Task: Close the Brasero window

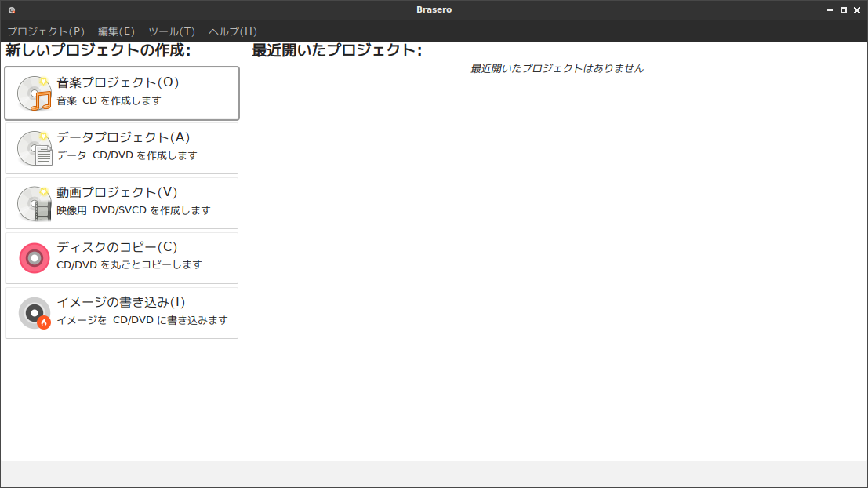Action: (x=857, y=10)
